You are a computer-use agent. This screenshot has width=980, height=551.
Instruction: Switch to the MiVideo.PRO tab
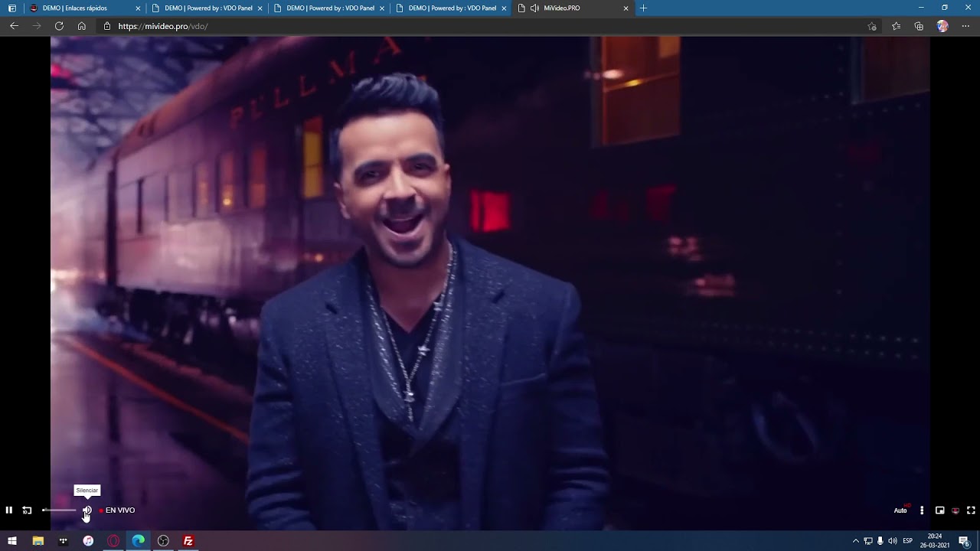(x=572, y=8)
